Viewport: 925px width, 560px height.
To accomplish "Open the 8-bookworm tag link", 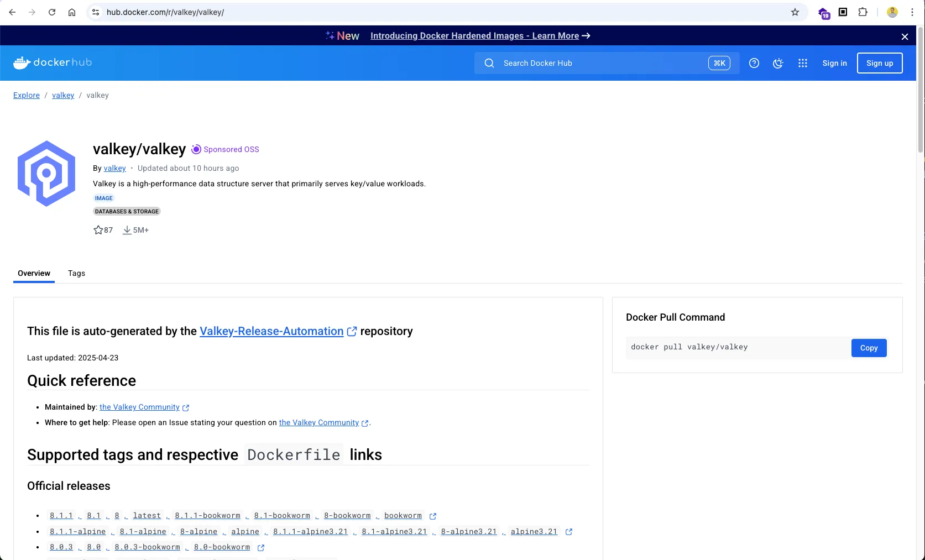I will click(x=347, y=515).
